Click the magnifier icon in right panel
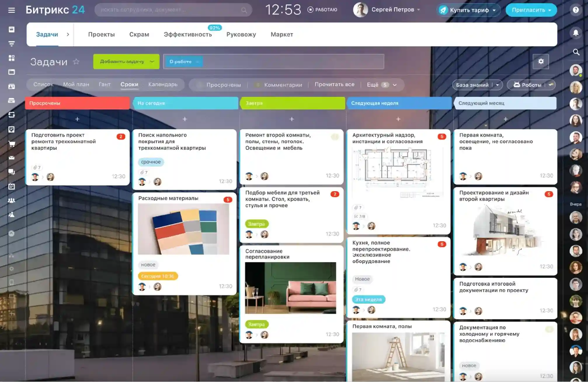This screenshot has width=588, height=382. point(576,52)
